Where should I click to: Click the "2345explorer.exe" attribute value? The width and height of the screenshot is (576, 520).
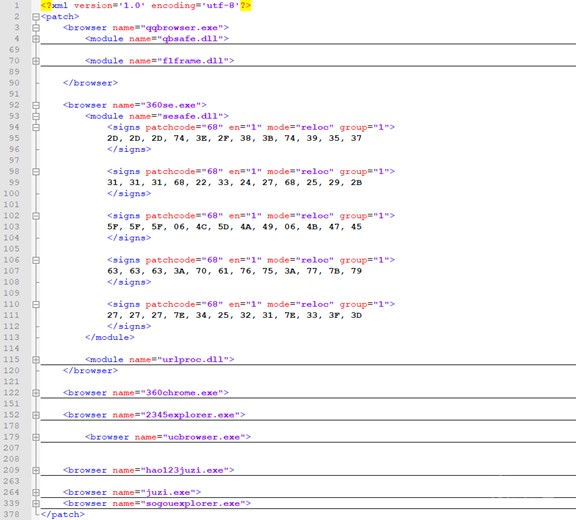pos(190,415)
